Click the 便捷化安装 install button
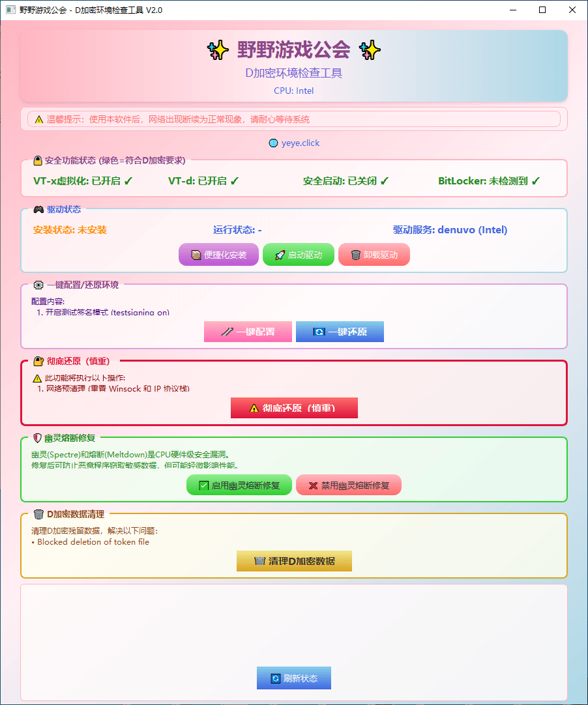 click(x=218, y=255)
